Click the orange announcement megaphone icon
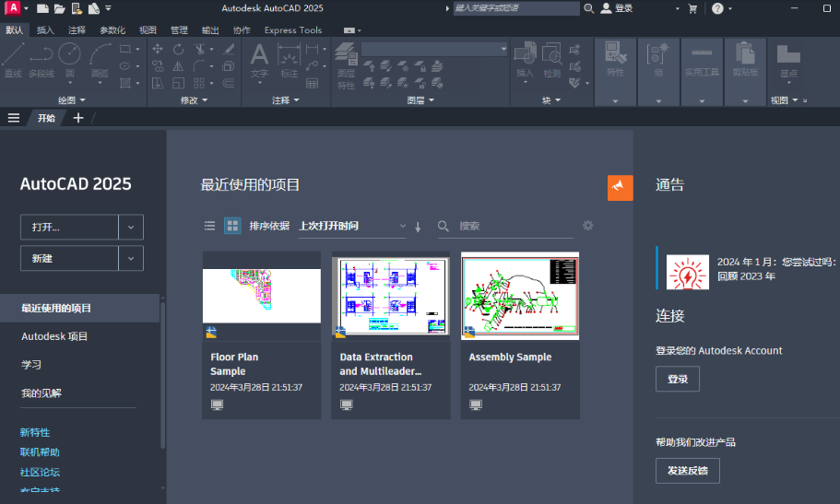Image resolution: width=840 pixels, height=504 pixels. (x=620, y=187)
